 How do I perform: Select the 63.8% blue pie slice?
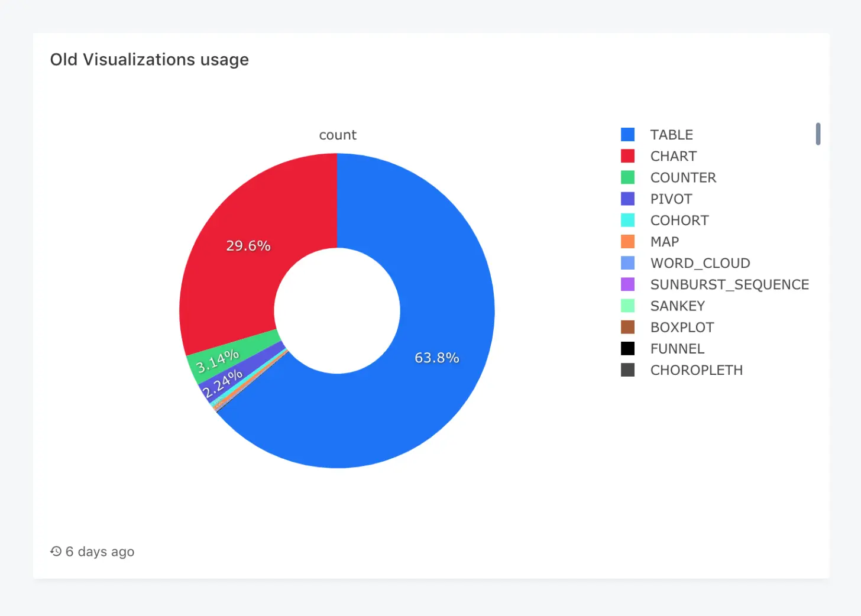tap(438, 357)
